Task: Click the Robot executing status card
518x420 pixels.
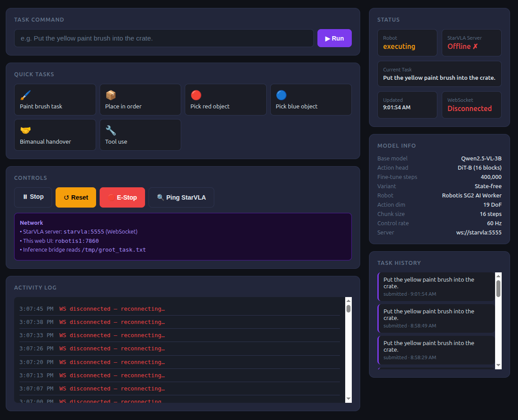Action: 407,43
